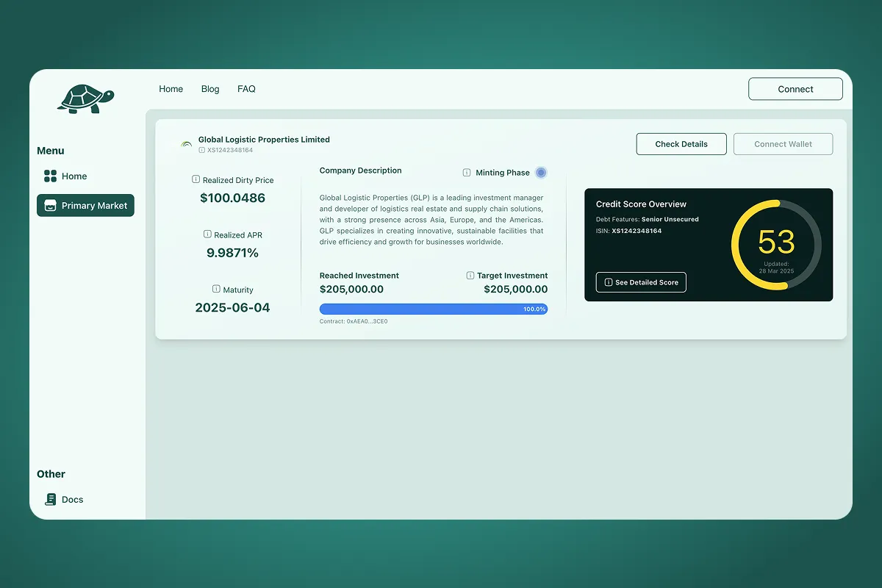This screenshot has width=882, height=588.
Task: Click the Global Logistic Properties company logo
Action: tap(187, 144)
